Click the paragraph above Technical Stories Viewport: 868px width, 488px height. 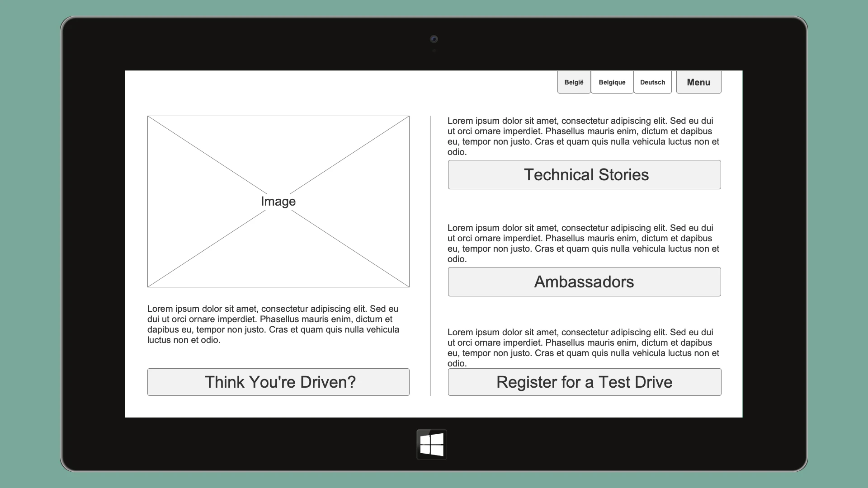582,136
